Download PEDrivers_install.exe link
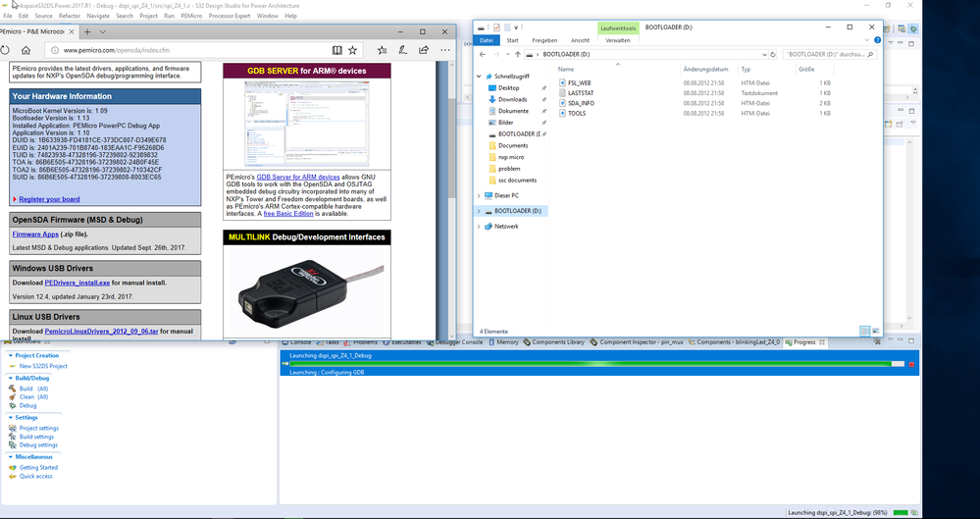This screenshot has width=980, height=519. pyautogui.click(x=77, y=283)
